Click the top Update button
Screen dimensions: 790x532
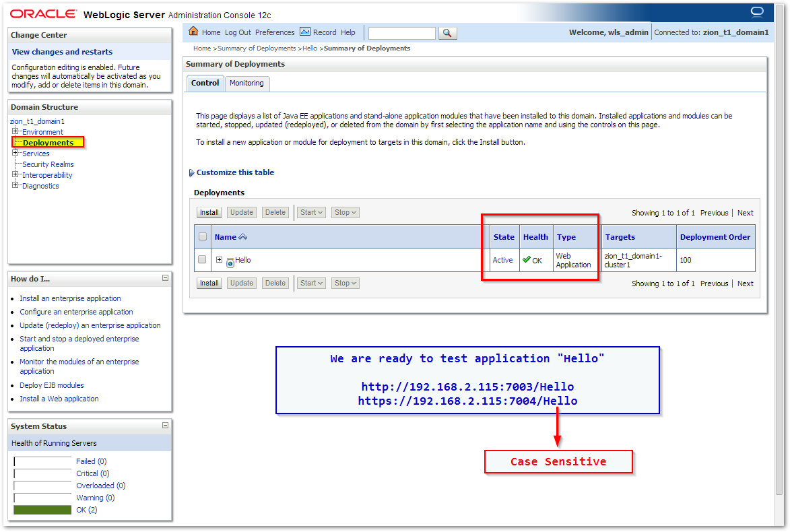point(241,213)
